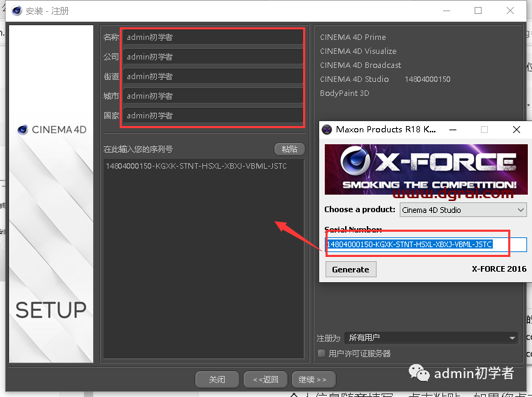Close the Maxon Products R18 keygen window
532x397 pixels.
[517, 130]
